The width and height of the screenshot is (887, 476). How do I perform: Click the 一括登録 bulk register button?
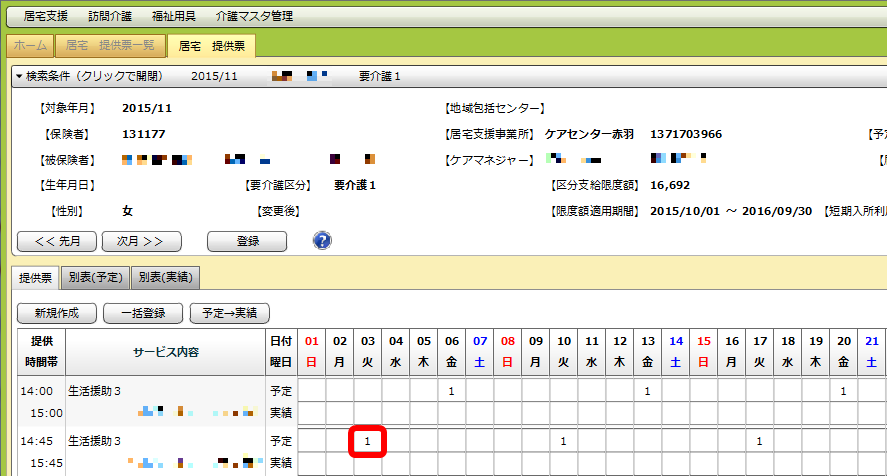pyautogui.click(x=143, y=312)
